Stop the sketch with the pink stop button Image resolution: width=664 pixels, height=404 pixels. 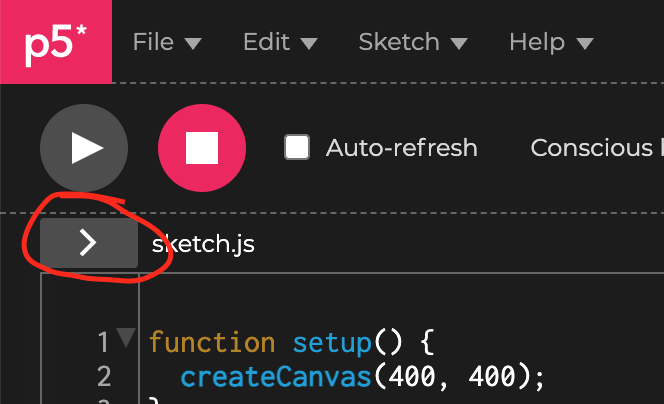[202, 148]
